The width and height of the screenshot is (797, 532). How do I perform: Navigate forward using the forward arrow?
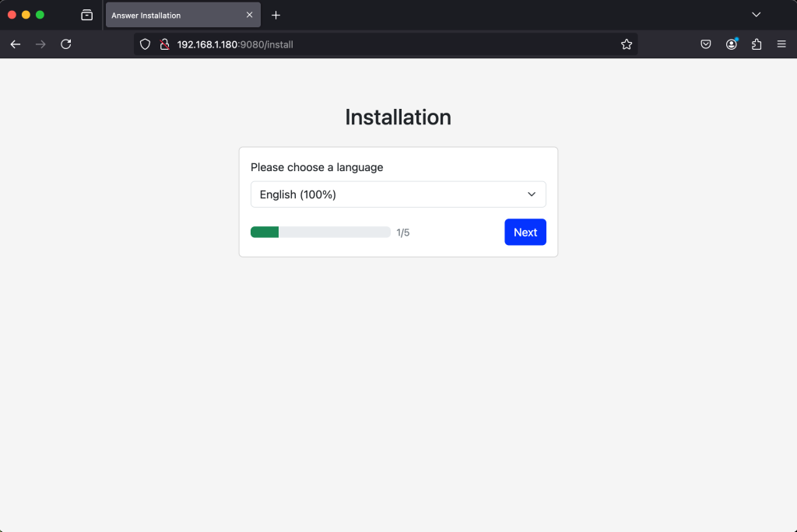click(40, 44)
